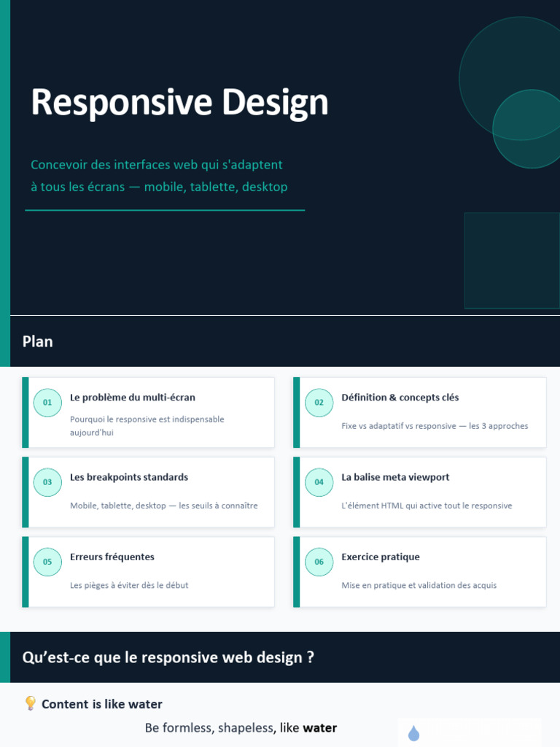Click 'Les pièges à éviter dès le début' text

[x=129, y=585]
